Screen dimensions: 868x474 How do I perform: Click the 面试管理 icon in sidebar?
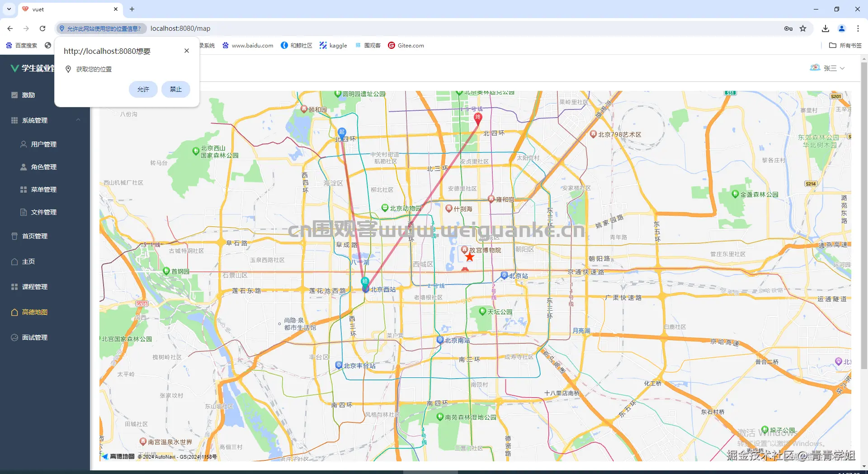pyautogui.click(x=14, y=337)
